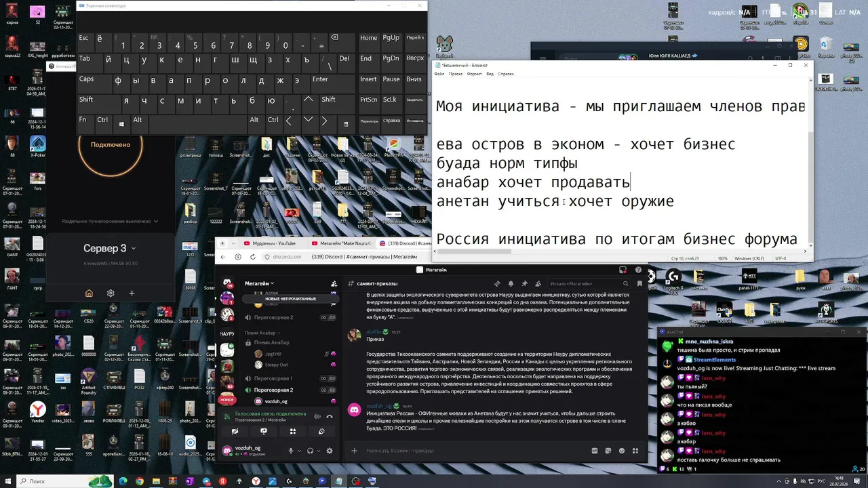
Task: Click the Discord message input field
Action: [x=475, y=451]
